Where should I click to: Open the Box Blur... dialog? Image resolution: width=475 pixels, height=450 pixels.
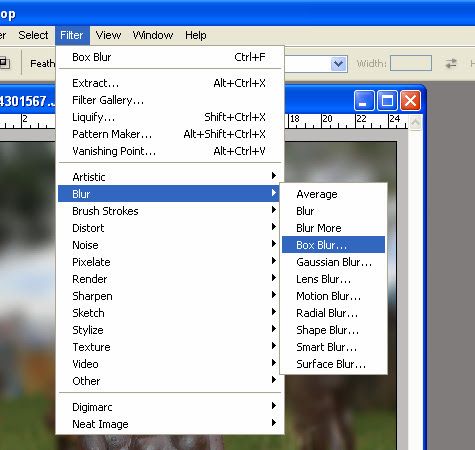click(333, 245)
